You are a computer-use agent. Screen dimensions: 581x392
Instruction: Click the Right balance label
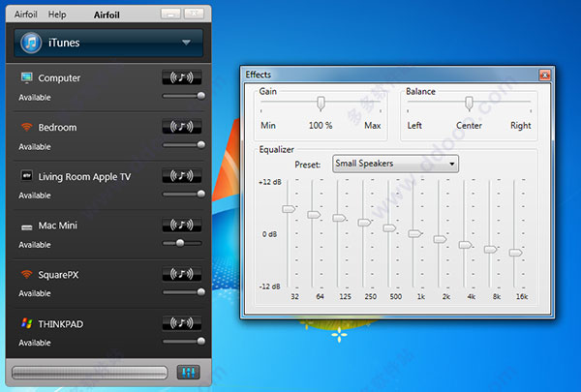(x=521, y=126)
